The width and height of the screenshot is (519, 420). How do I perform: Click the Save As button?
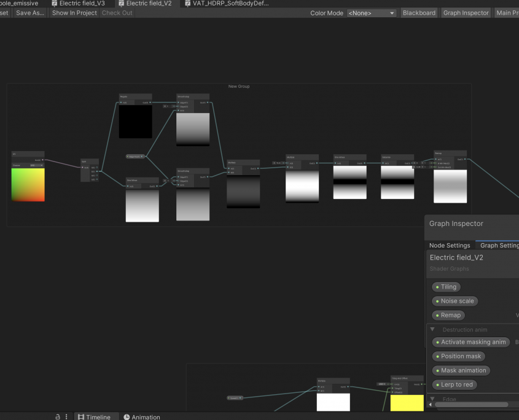30,13
